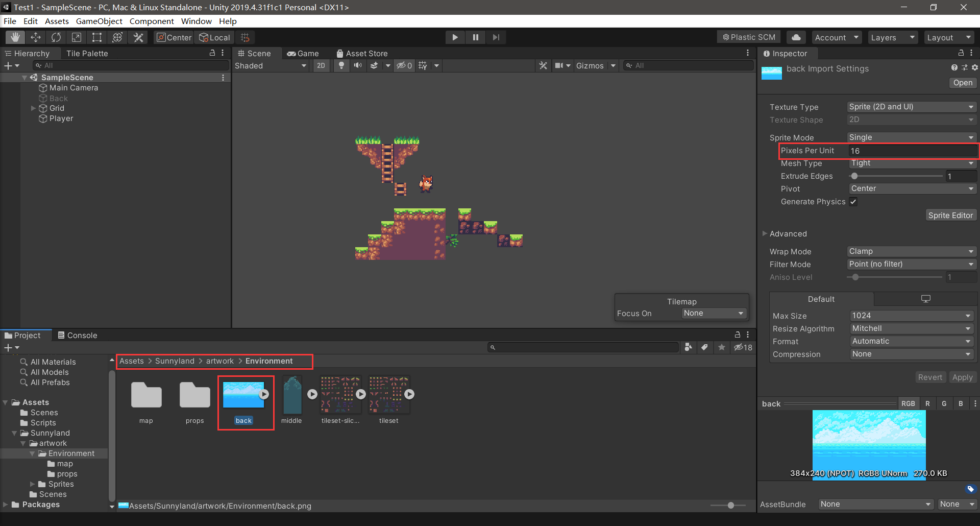Open Shaded draw mode dropdown
Image resolution: width=980 pixels, height=526 pixels.
tap(271, 65)
